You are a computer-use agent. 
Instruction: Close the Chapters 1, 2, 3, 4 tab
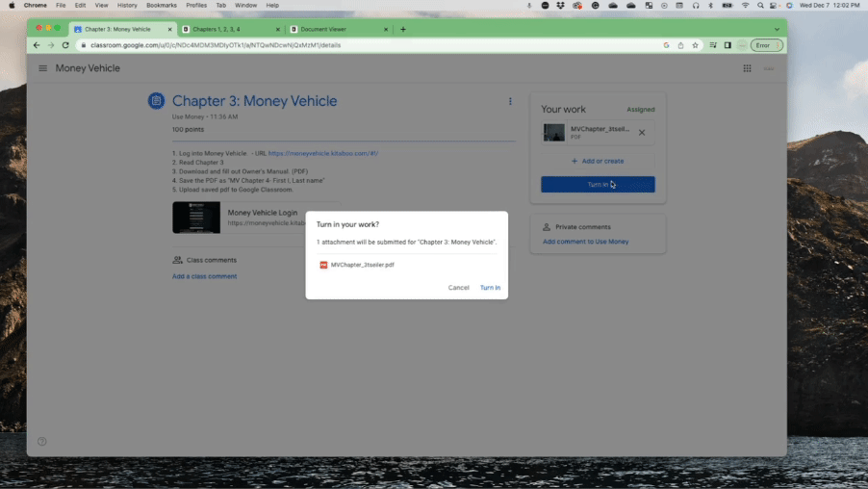pos(278,29)
